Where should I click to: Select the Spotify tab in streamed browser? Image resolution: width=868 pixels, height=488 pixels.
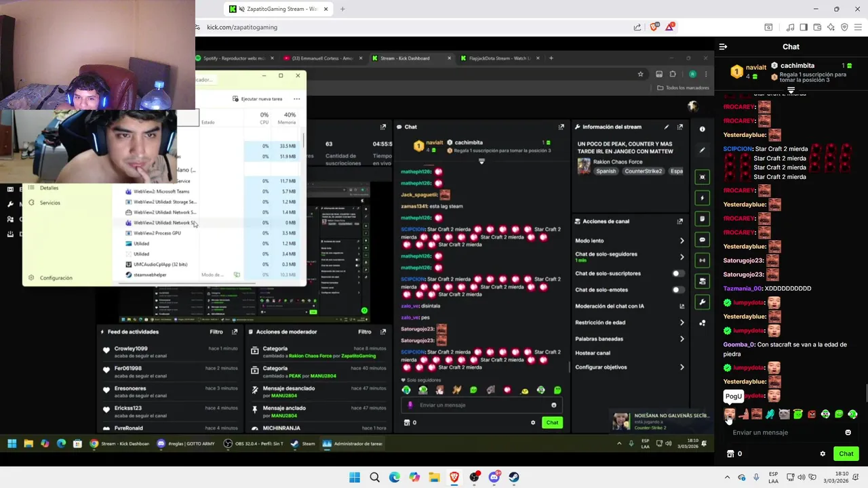coord(235,58)
